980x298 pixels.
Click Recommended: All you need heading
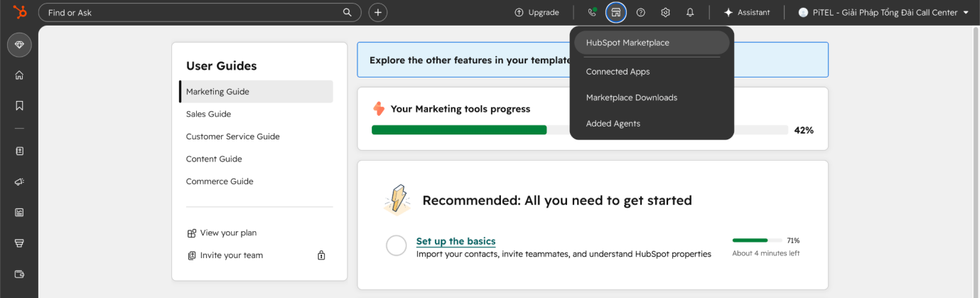557,201
